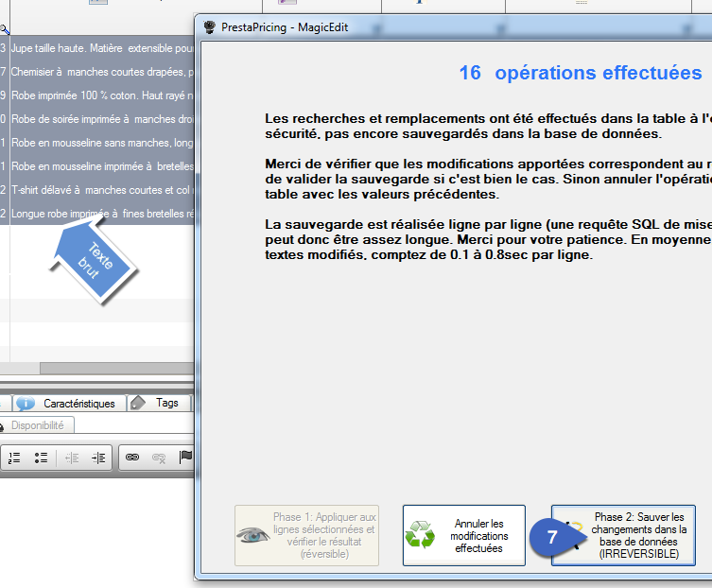This screenshot has height=588, width=712.
Task: Click Annuler les modifications effectuées button
Action: tap(464, 535)
